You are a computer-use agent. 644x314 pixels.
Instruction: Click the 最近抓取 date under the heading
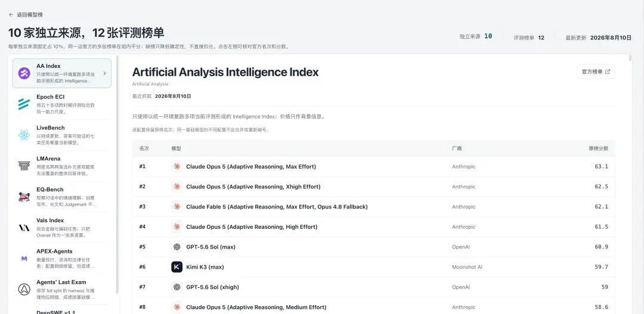[173, 97]
